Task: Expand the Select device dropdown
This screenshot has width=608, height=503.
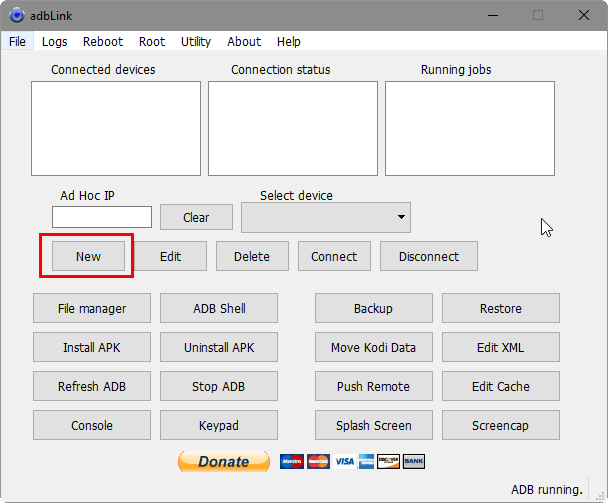Action: click(326, 217)
